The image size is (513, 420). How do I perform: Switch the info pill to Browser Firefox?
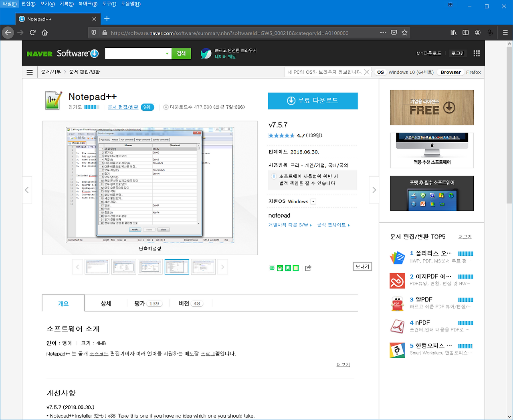[x=461, y=72]
